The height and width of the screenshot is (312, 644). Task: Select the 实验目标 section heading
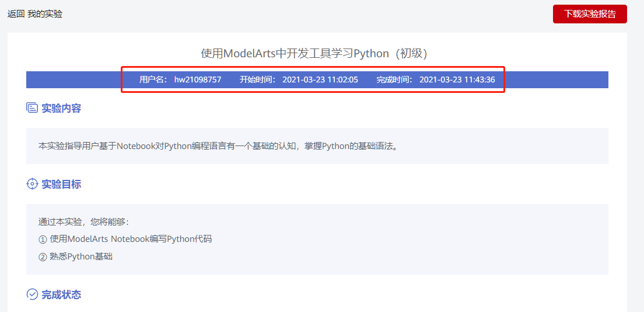[61, 184]
